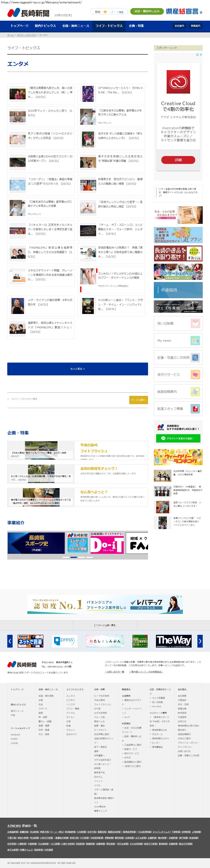Open 温泉フェースマスク発売 sidebar article
The image size is (210, 868).
point(178,507)
